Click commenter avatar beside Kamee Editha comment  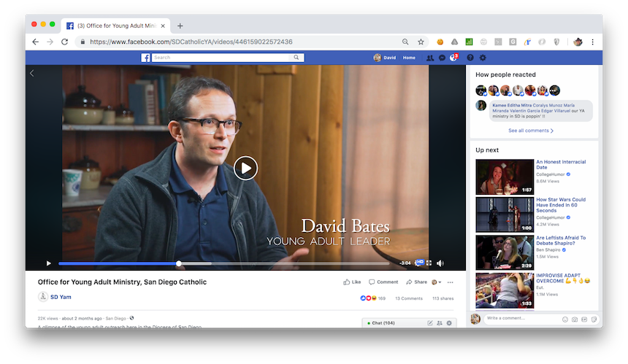(x=481, y=106)
